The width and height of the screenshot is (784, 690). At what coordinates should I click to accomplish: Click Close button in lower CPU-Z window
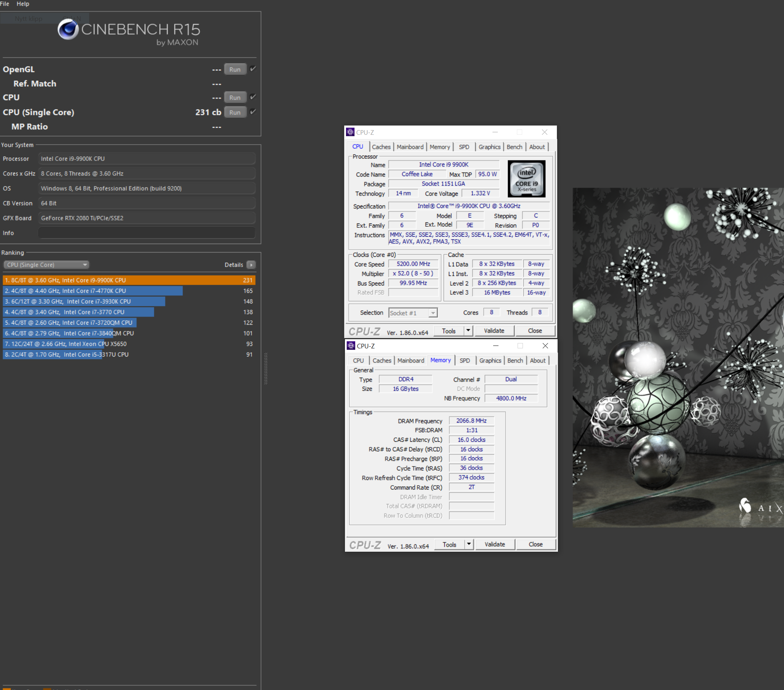click(x=536, y=544)
